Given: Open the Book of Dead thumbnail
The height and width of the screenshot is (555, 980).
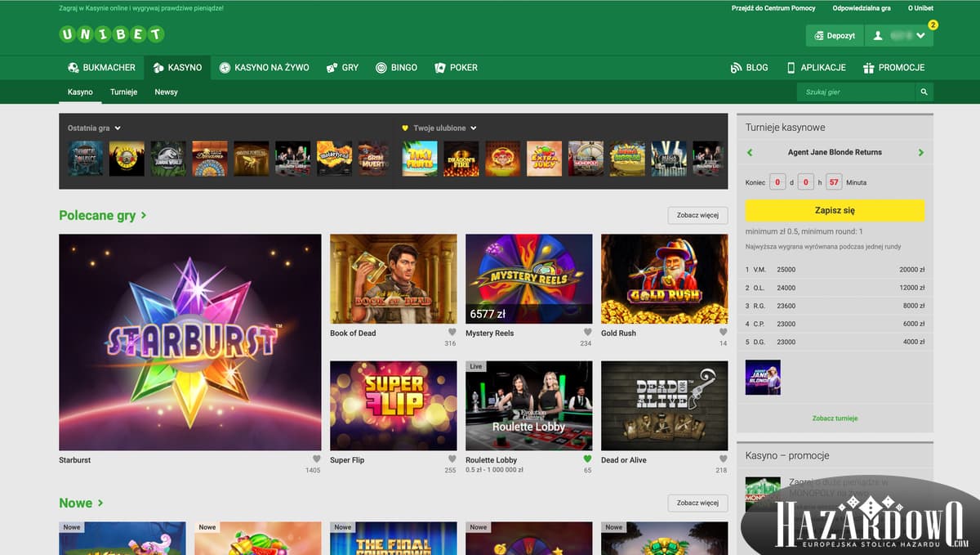Looking at the screenshot, I should pyautogui.click(x=393, y=279).
